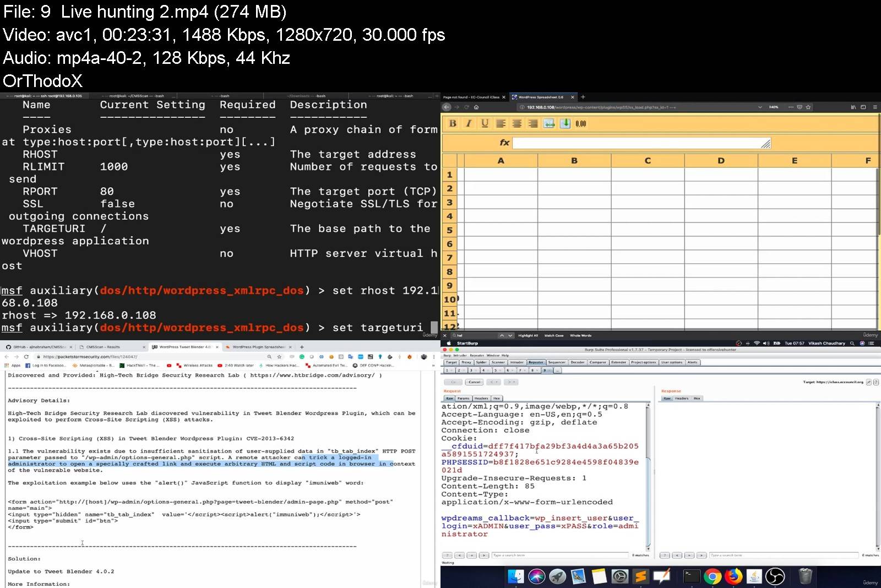The image size is (881, 588).
Task: Open Firefox hamburger menu
Action: coord(875,107)
